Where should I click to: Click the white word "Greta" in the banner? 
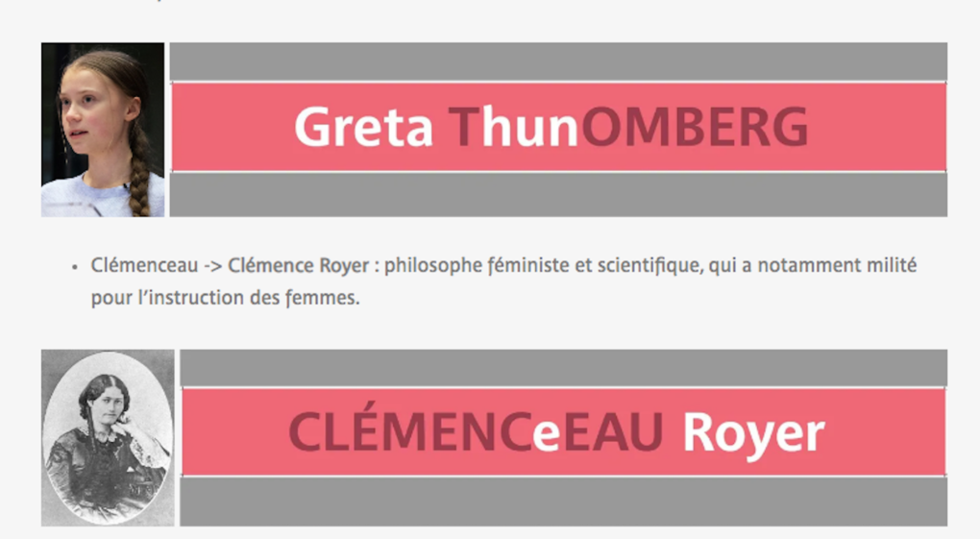[363, 128]
